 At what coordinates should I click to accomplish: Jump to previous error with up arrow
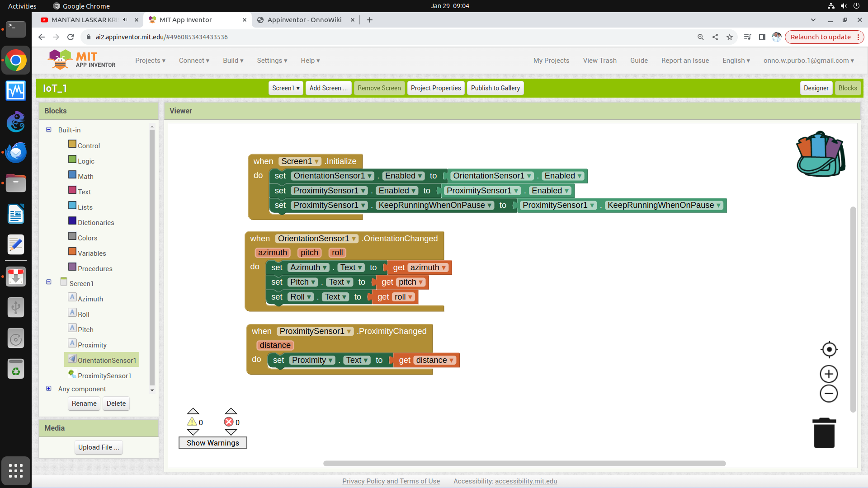tap(231, 411)
